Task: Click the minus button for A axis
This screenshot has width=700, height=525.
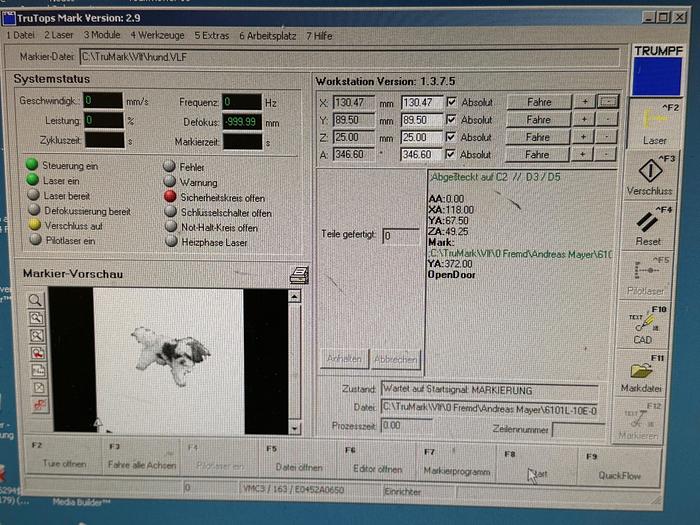Action: [x=605, y=154]
